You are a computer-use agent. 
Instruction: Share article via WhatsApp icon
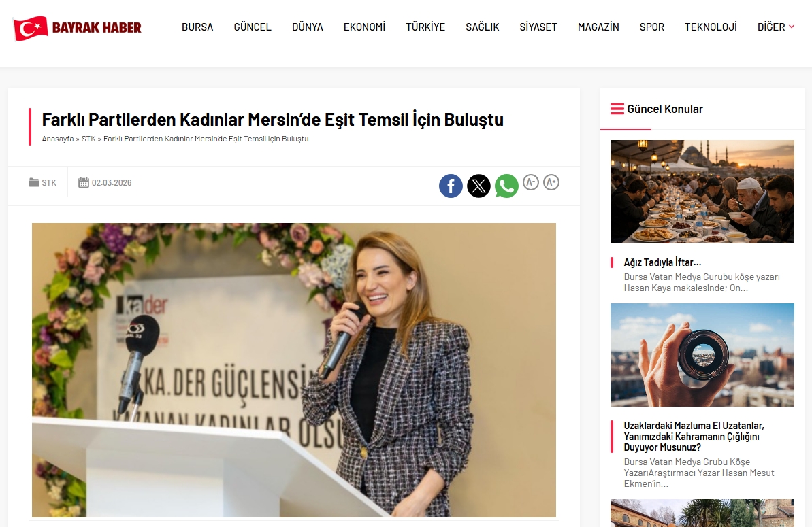click(506, 186)
